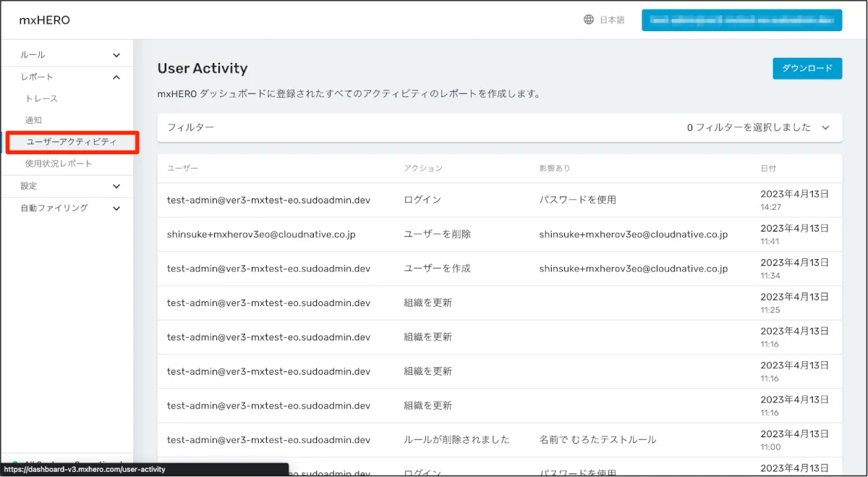Image resolution: width=868 pixels, height=477 pixels.
Task: Open the 使用状況レポート page
Action: coord(59,164)
